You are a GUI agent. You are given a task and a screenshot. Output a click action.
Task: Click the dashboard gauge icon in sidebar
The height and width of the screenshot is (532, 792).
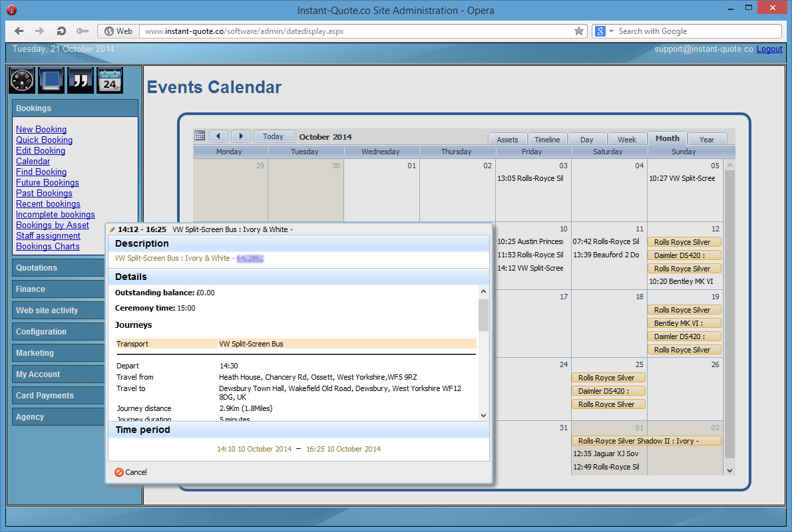[22, 80]
